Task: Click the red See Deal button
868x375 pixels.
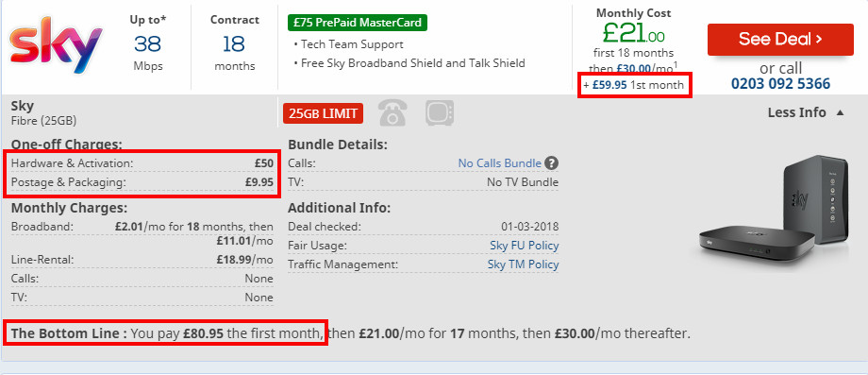Action: pyautogui.click(x=780, y=40)
